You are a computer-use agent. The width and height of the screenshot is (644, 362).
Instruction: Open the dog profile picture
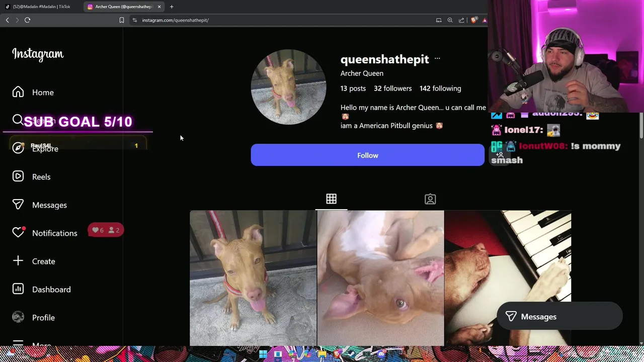pos(288,87)
